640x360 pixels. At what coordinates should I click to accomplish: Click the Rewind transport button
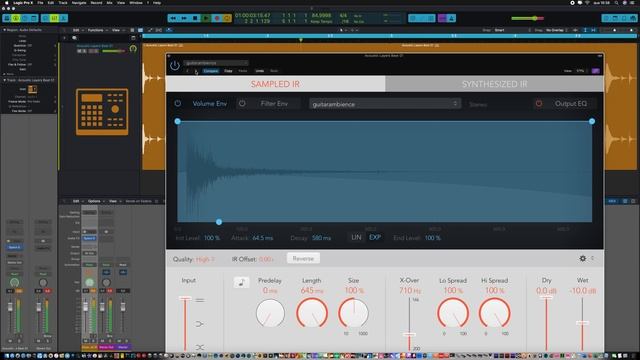pyautogui.click(x=173, y=18)
